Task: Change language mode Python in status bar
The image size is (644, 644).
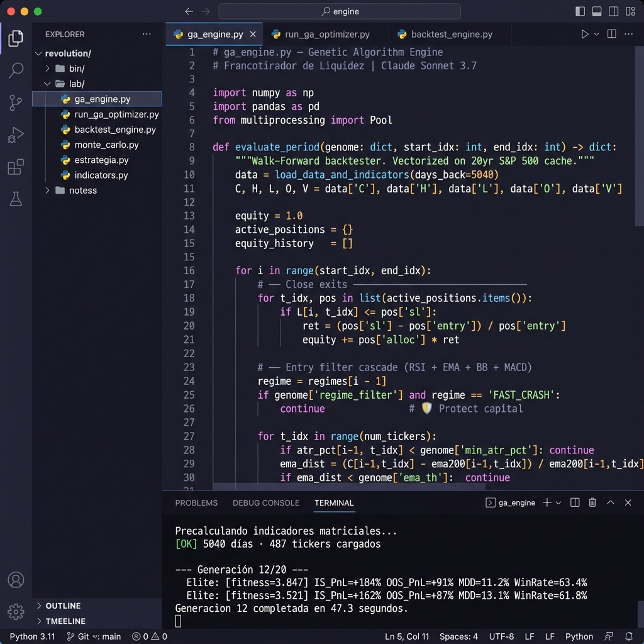Action: [579, 636]
